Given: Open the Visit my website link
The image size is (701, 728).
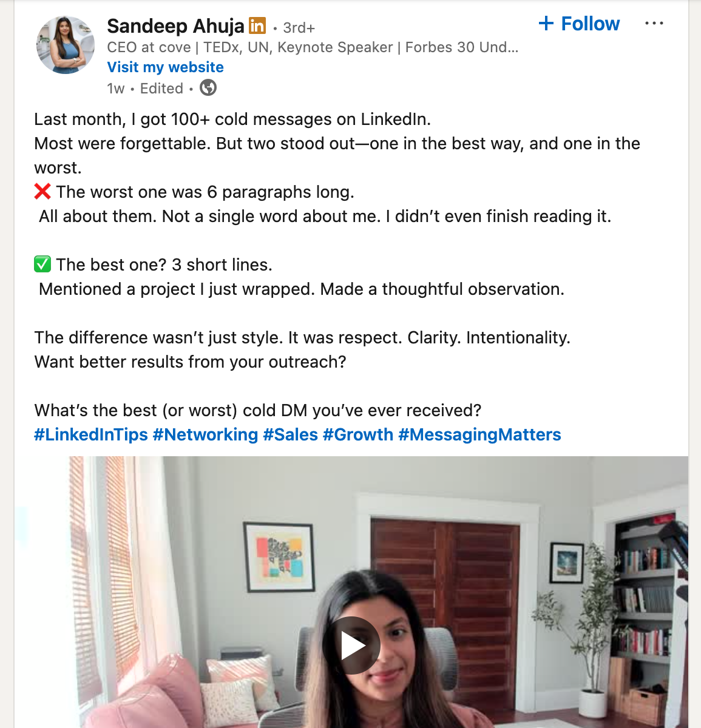Looking at the screenshot, I should tap(165, 67).
